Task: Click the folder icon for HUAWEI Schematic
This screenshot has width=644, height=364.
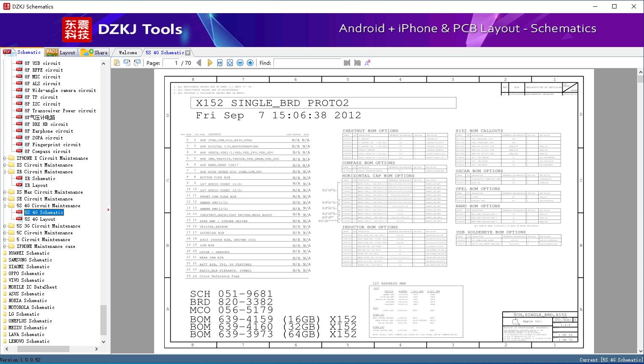Action: pos(4,253)
